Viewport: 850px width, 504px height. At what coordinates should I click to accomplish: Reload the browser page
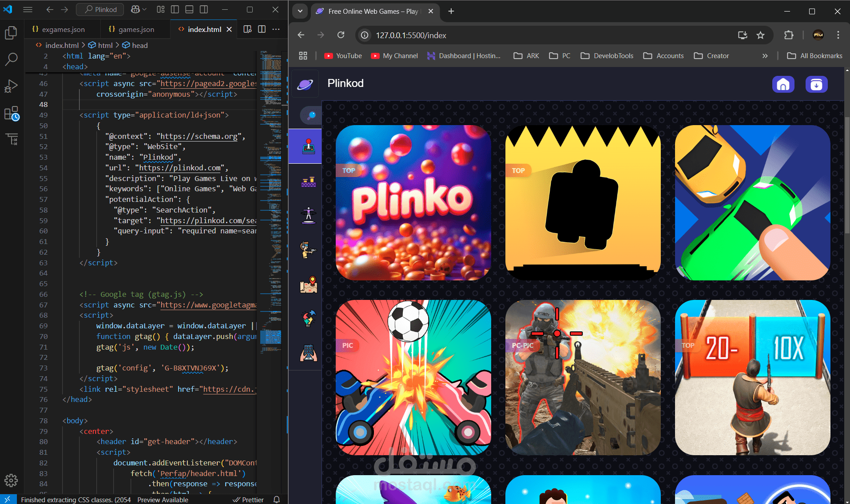point(341,35)
